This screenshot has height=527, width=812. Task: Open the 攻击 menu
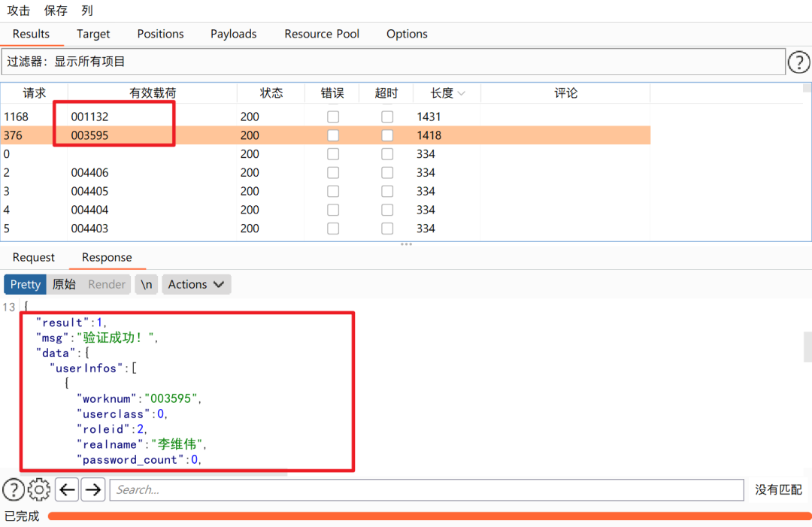19,11
